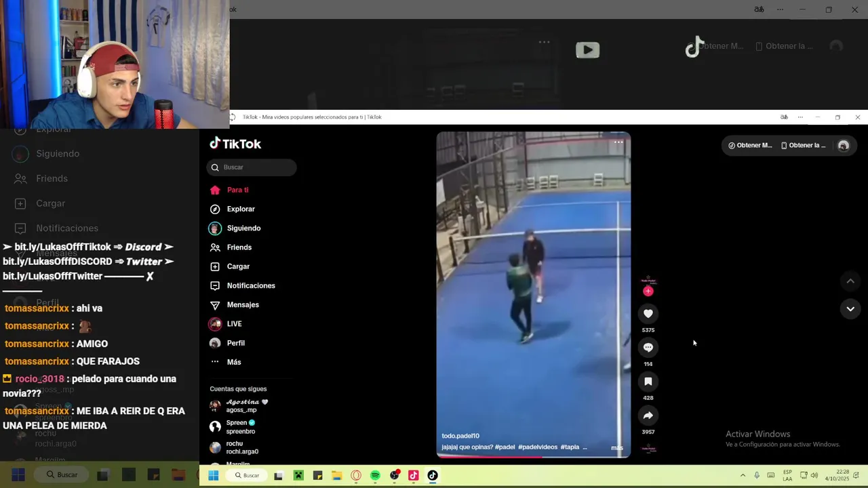
Task: Click Obtener la ... button in front TikTok window
Action: pyautogui.click(x=803, y=145)
